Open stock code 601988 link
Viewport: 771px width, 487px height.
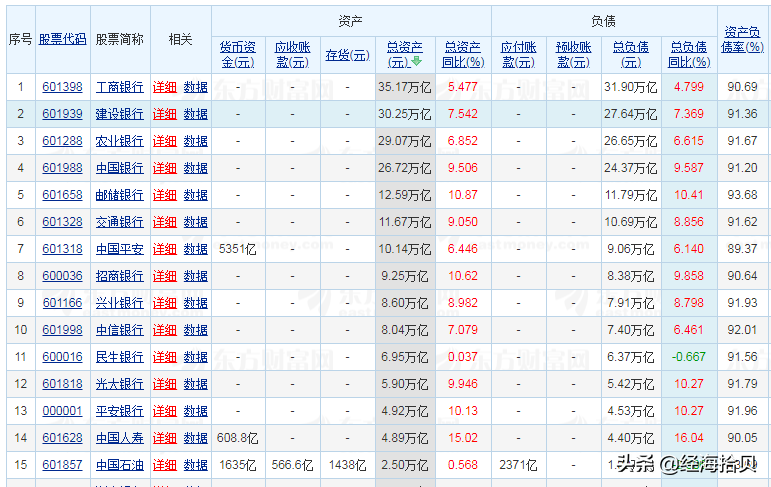click(x=62, y=168)
